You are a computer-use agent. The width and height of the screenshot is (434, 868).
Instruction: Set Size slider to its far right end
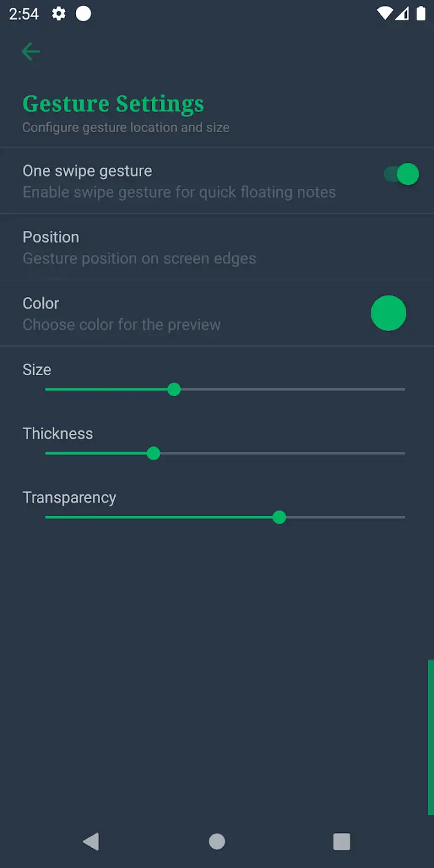pyautogui.click(x=404, y=389)
